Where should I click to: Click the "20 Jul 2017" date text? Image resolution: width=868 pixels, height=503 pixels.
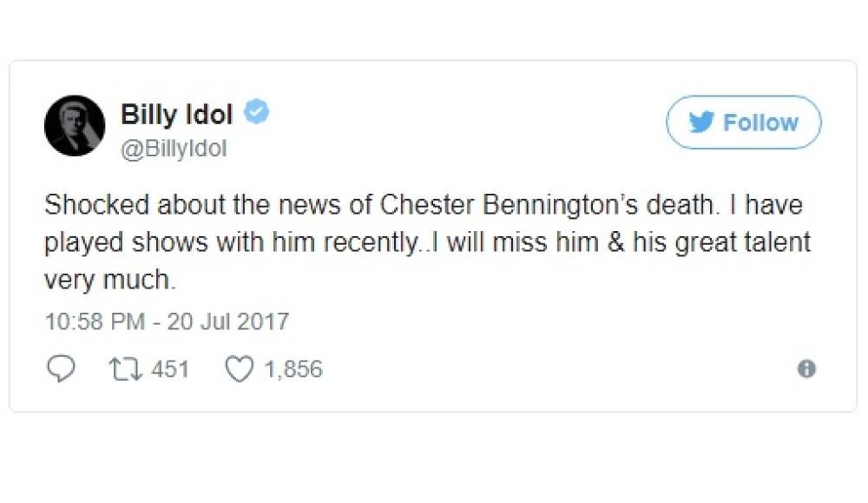[x=229, y=321]
